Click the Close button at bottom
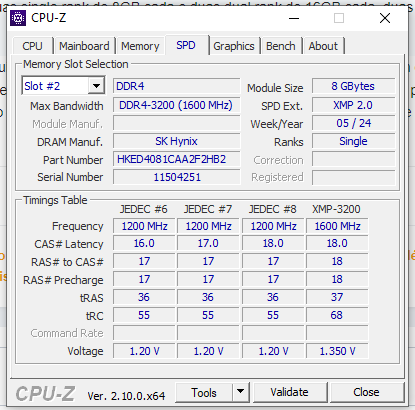415x410 pixels. tap(366, 392)
